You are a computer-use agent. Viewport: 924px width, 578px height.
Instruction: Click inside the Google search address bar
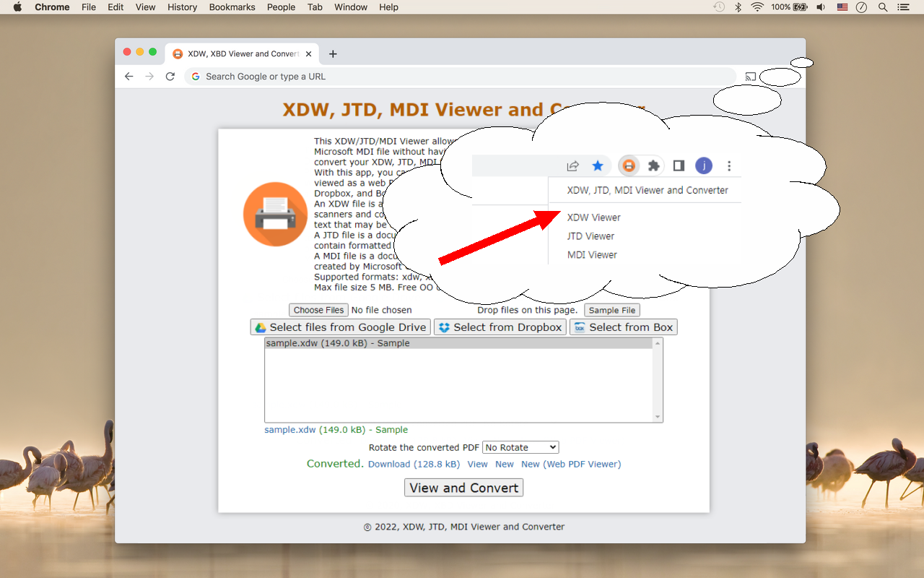(x=289, y=76)
